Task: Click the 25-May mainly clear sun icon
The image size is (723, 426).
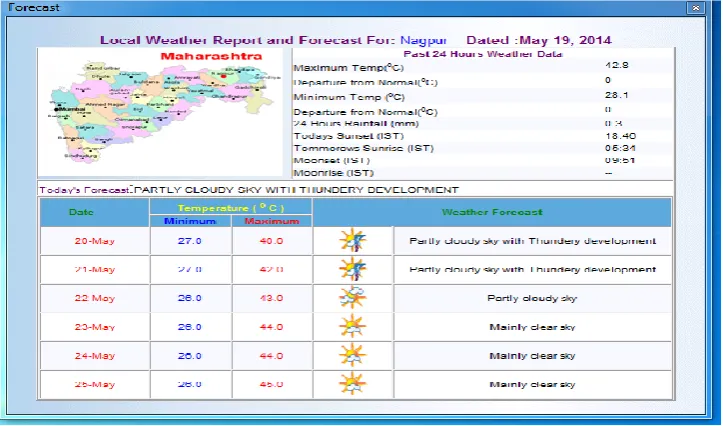Action: pyautogui.click(x=353, y=384)
